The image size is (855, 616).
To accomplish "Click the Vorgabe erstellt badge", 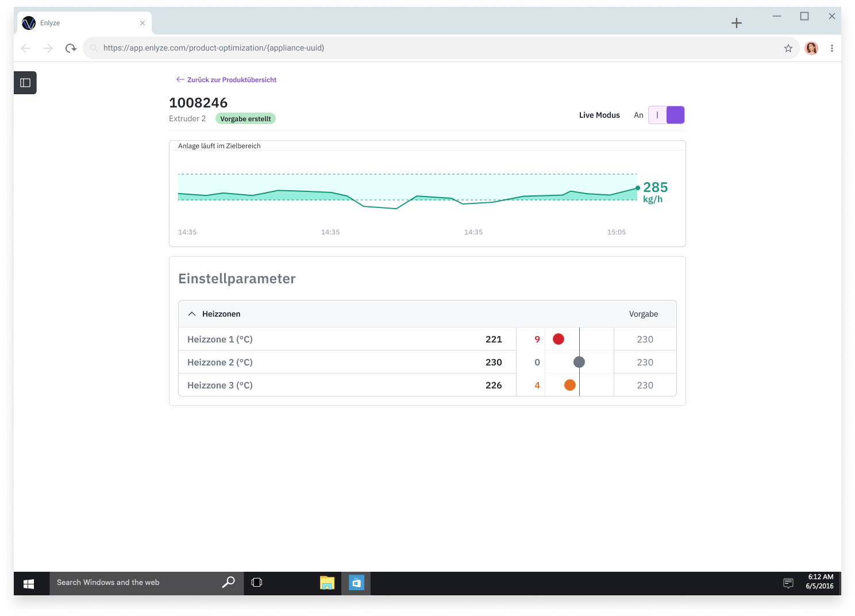I will tap(245, 119).
